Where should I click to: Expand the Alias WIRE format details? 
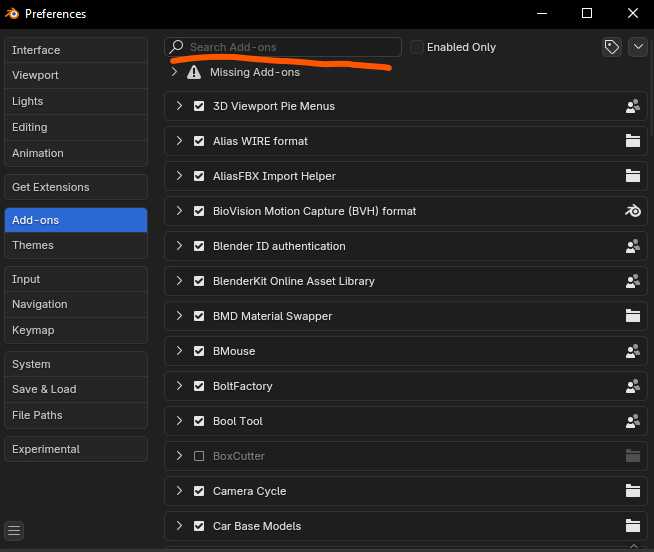(x=179, y=141)
